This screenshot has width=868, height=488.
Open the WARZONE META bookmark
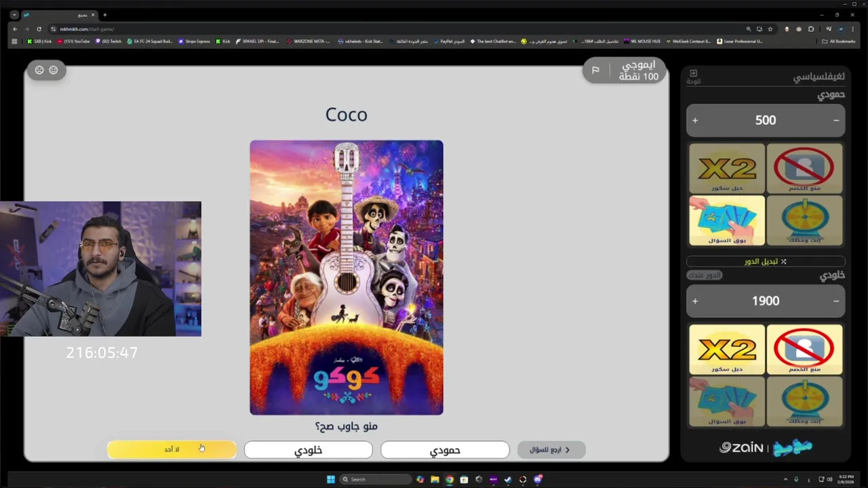click(308, 41)
